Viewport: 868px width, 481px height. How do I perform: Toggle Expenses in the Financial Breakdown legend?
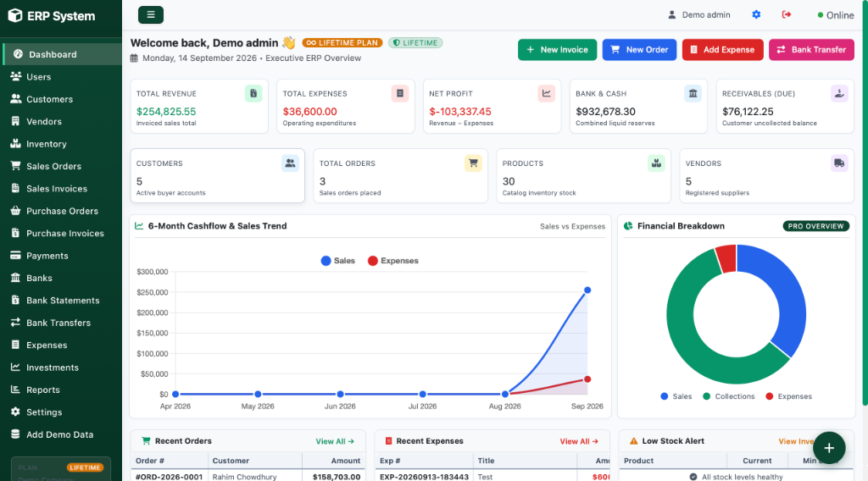pos(789,396)
